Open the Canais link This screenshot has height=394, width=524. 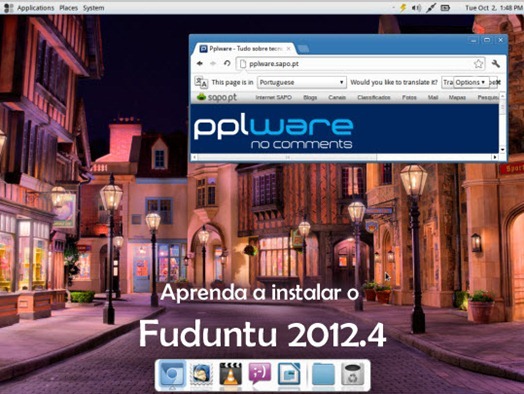click(x=337, y=98)
